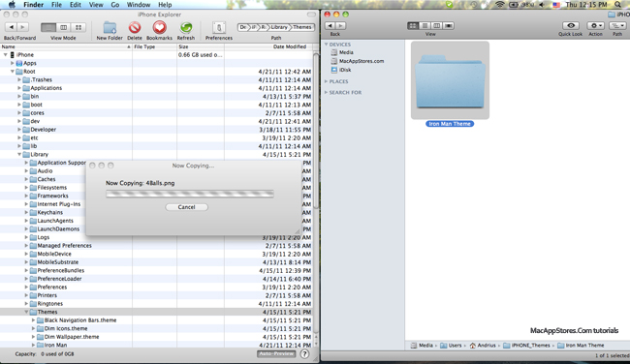The image size is (630, 364).
Task: Select the MobileSubstrate folder row
Action: 157,262
